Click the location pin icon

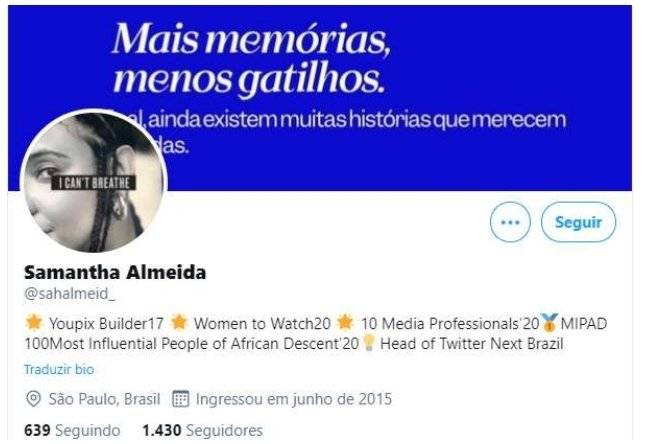[33, 399]
